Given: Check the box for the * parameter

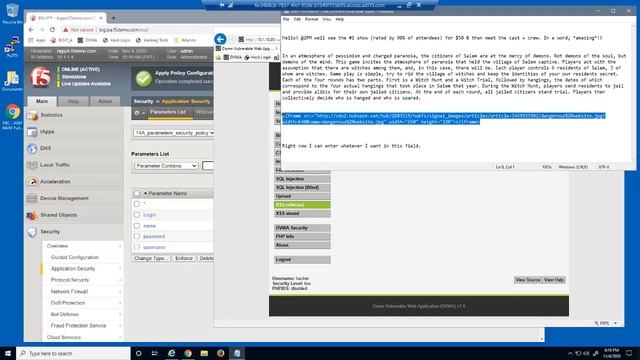Looking at the screenshot, I should (x=137, y=204).
